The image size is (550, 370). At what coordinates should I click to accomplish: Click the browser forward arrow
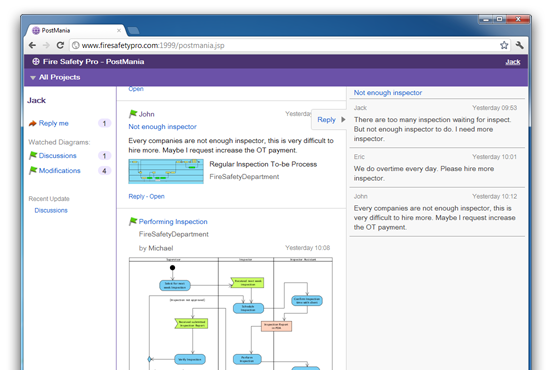(46, 45)
